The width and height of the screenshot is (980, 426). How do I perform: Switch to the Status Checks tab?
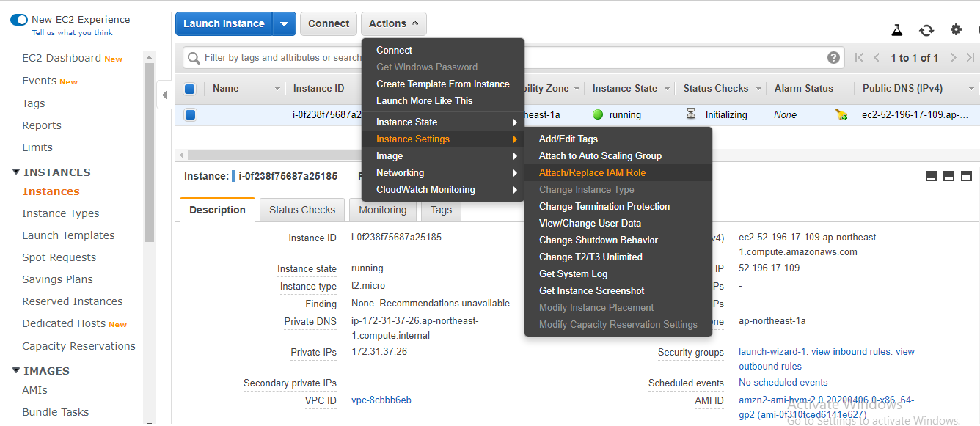[301, 210]
